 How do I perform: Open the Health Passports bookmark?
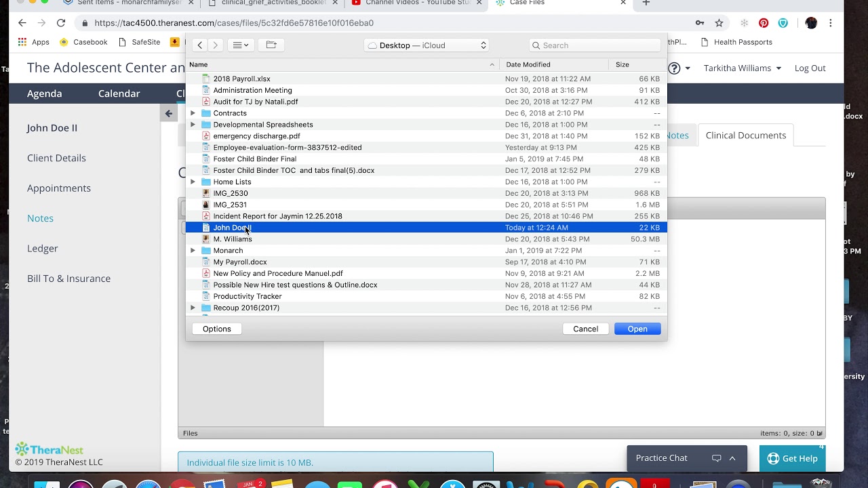click(736, 42)
